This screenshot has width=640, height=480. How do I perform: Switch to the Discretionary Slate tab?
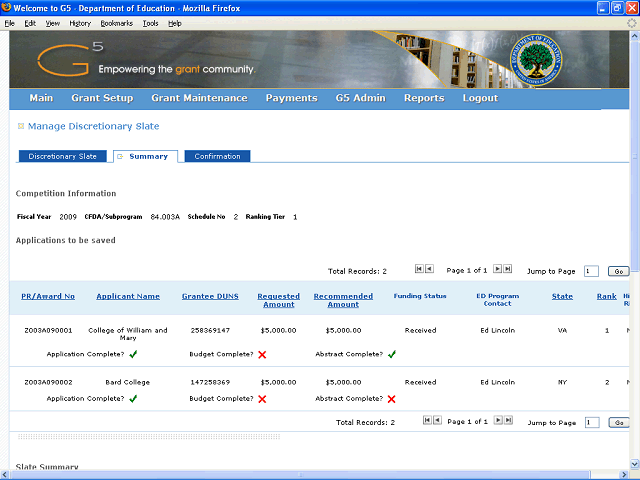pos(62,156)
